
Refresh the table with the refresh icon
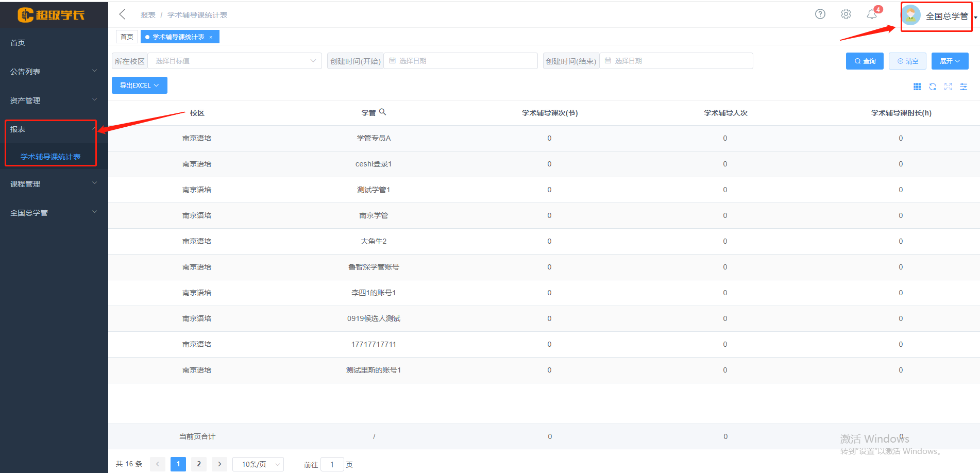[x=932, y=87]
